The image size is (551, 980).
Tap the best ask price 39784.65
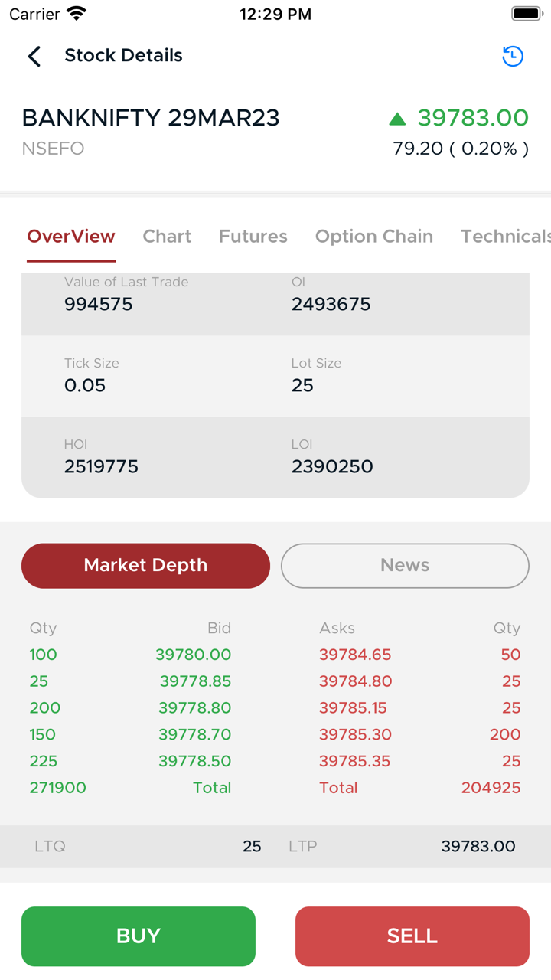[355, 655]
